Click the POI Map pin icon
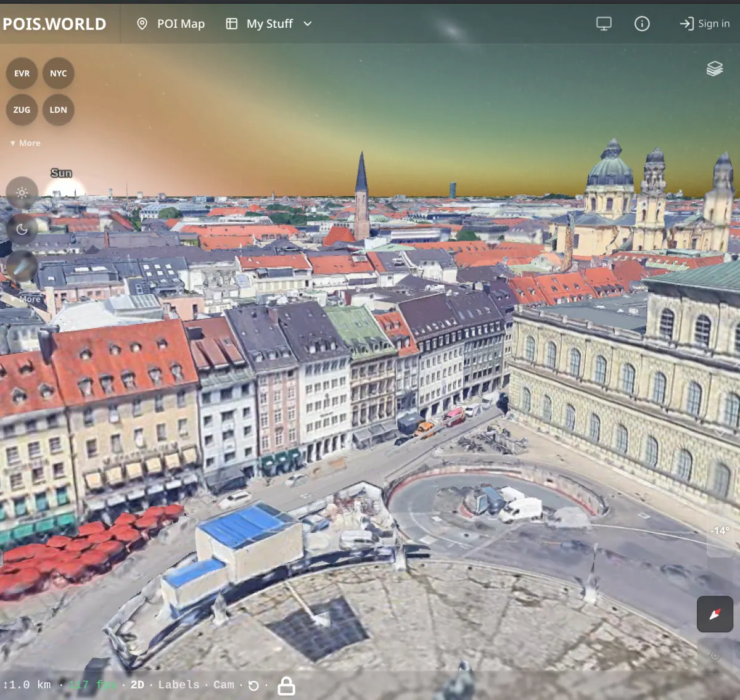Image resolution: width=740 pixels, height=700 pixels. tap(142, 23)
